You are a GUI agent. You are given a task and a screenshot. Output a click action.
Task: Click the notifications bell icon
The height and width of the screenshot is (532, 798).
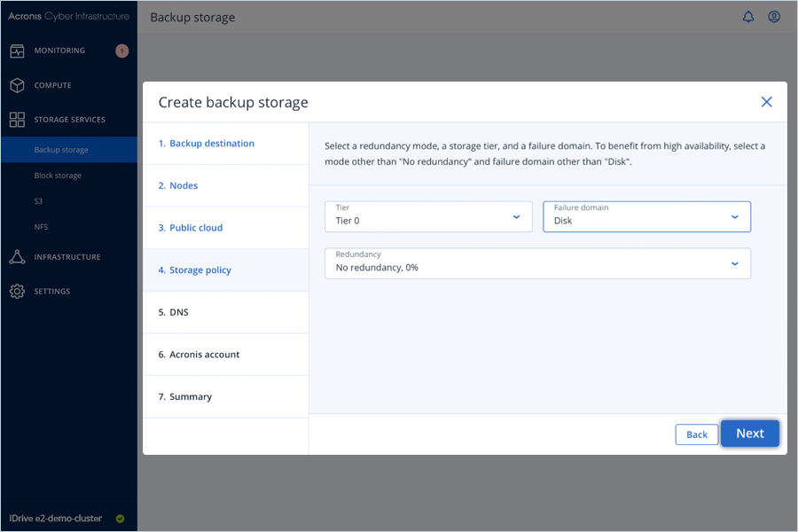748,17
